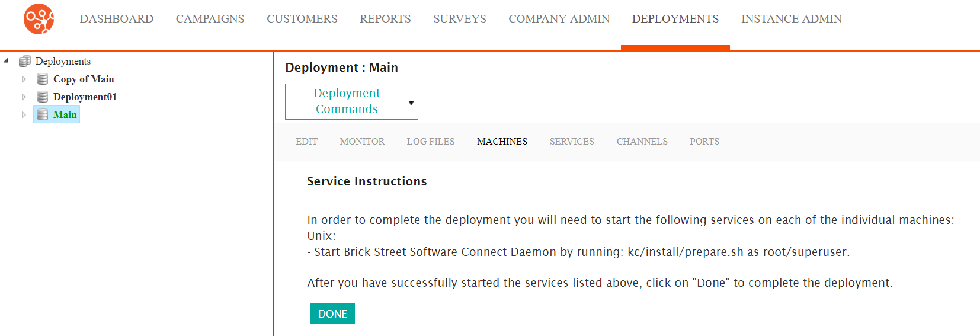Open the Deployment Commands dropdown
This screenshot has width=980, height=336.
click(351, 101)
